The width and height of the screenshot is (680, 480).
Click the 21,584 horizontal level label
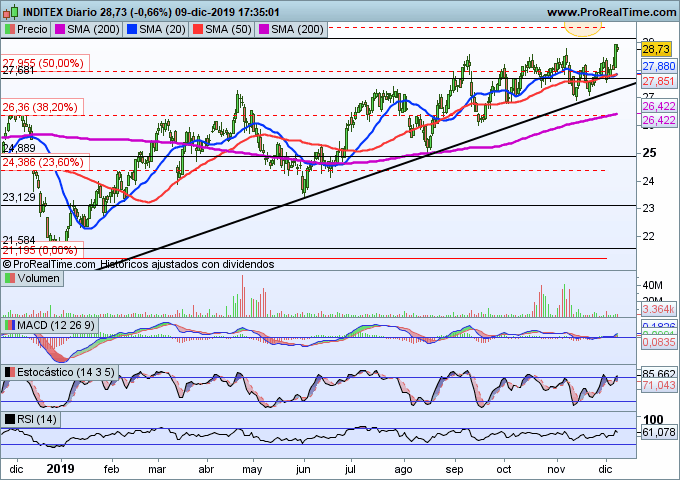pos(19,240)
